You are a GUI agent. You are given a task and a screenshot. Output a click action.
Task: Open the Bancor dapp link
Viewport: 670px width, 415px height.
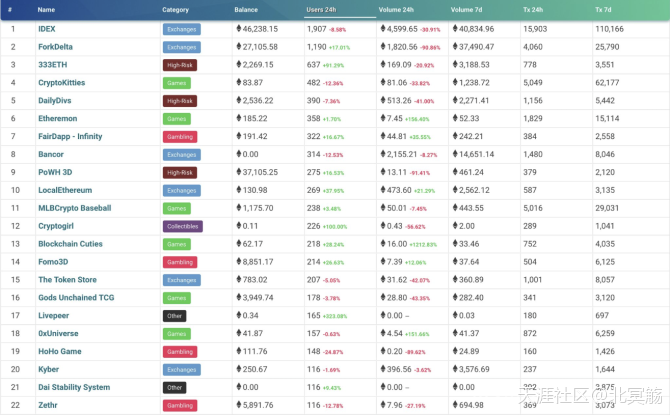(51, 155)
